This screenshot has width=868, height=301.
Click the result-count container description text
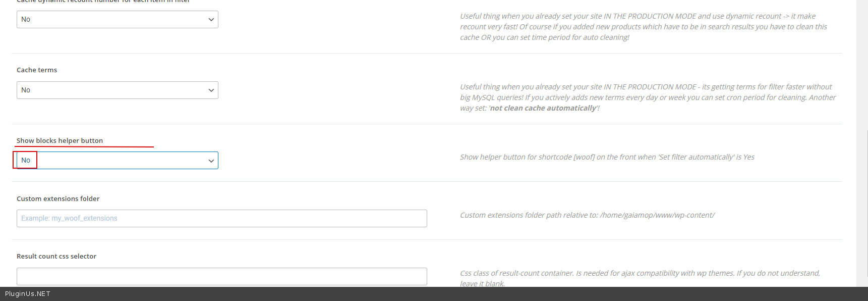(x=640, y=273)
